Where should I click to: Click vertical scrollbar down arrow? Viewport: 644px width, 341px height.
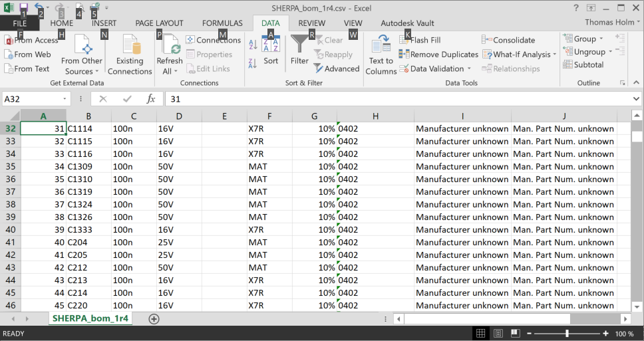pyautogui.click(x=637, y=306)
